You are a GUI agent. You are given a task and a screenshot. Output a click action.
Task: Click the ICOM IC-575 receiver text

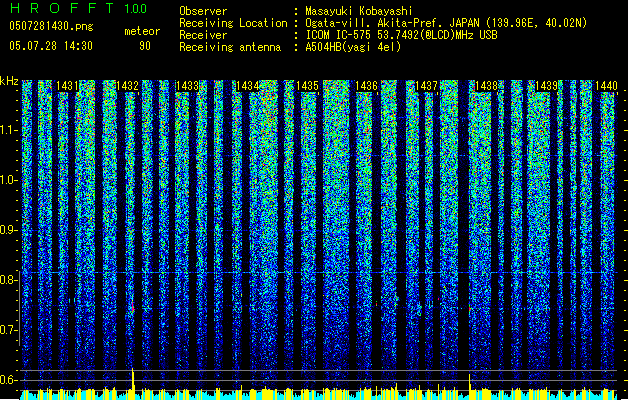pos(401,35)
